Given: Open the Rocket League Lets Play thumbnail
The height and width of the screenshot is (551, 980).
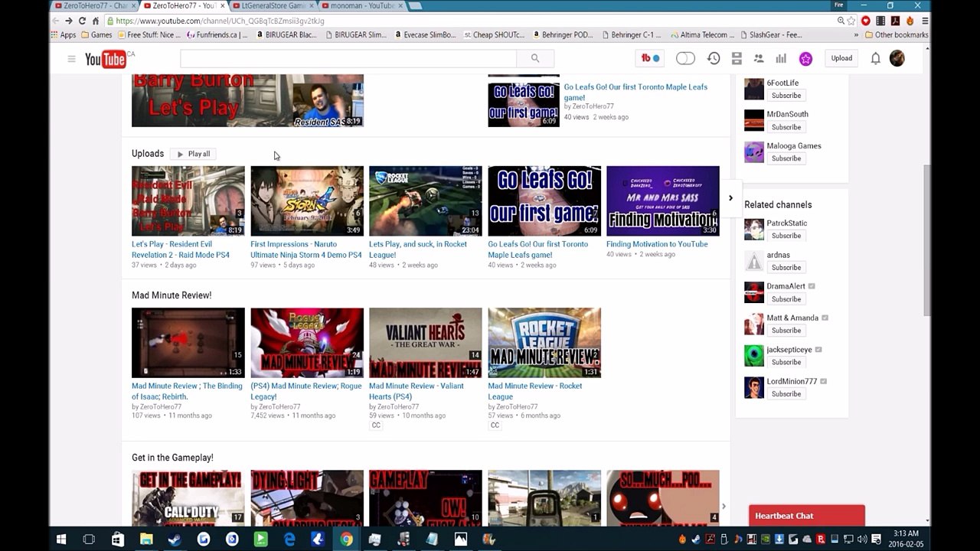Looking at the screenshot, I should (x=426, y=201).
